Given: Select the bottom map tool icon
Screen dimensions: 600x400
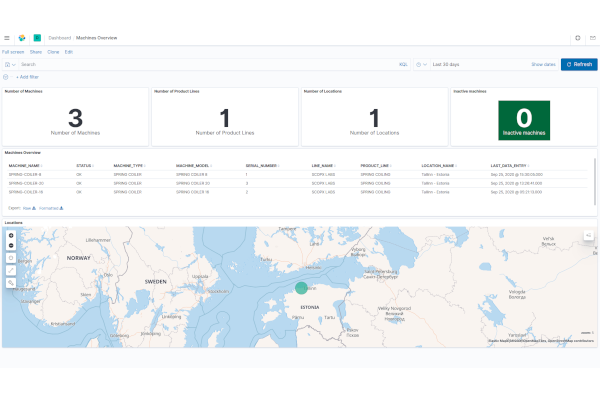Looking at the screenshot, I should (11, 283).
